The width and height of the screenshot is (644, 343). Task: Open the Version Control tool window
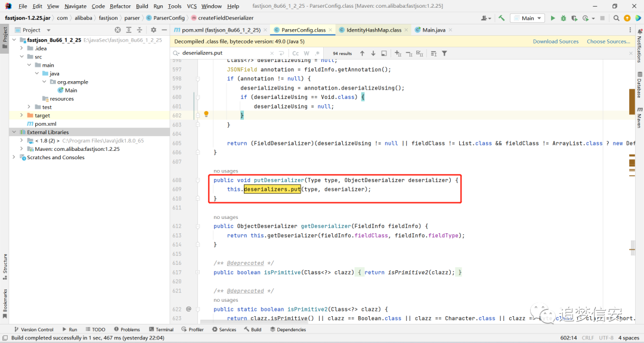(x=33, y=329)
